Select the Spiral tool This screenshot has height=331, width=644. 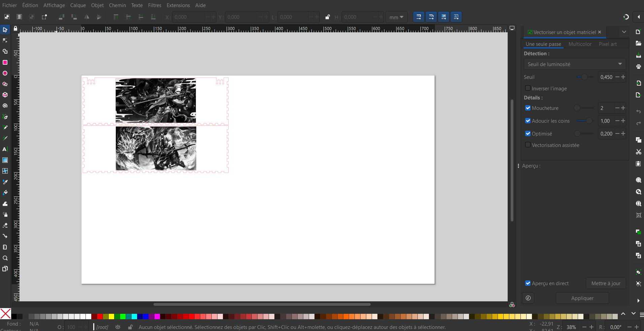[5, 106]
